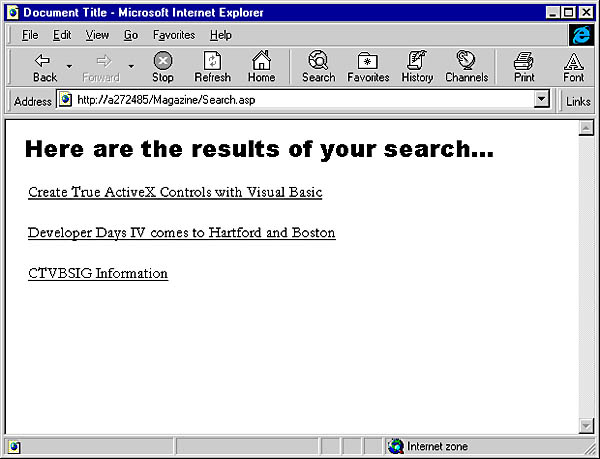The width and height of the screenshot is (600, 459).
Task: Open the Search toolbar button
Action: (318, 67)
